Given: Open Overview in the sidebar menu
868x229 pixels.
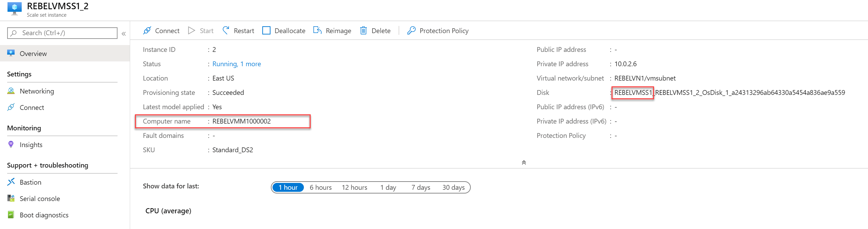Looking at the screenshot, I should tap(65, 53).
